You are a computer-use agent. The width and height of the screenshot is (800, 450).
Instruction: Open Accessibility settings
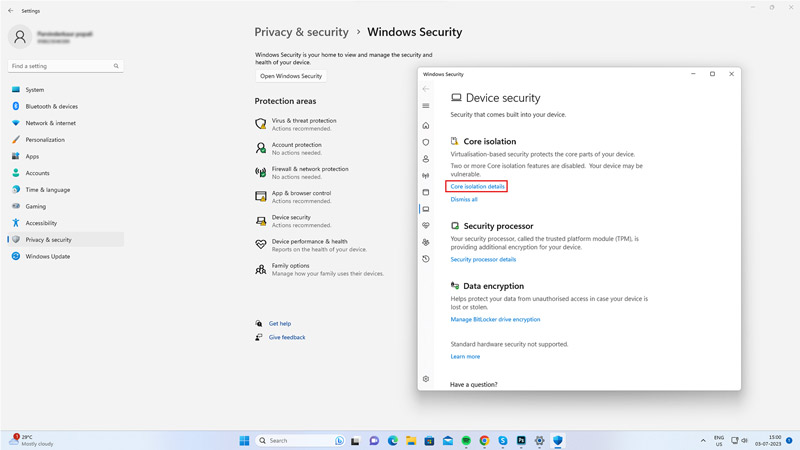pyautogui.click(x=65, y=223)
